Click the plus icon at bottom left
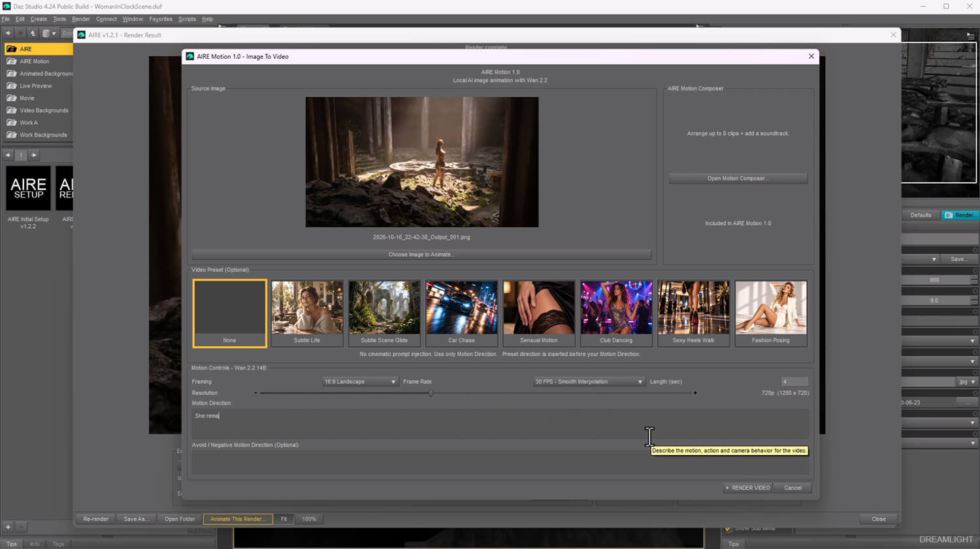Viewport: 980px width, 549px height. (x=8, y=527)
